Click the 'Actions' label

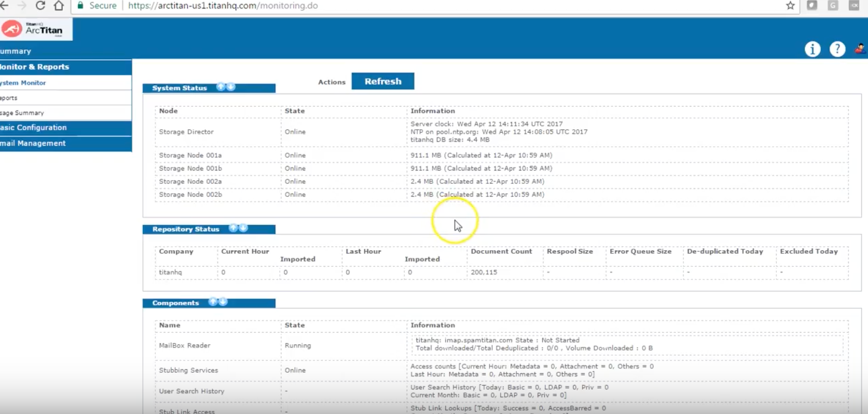click(331, 82)
